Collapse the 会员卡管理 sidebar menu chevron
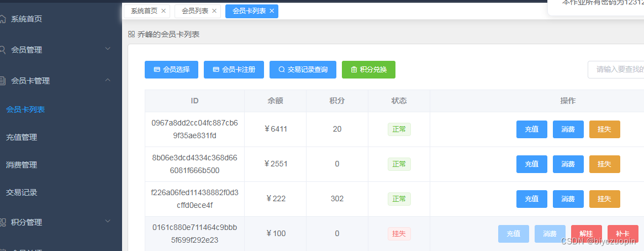 pyautogui.click(x=108, y=80)
